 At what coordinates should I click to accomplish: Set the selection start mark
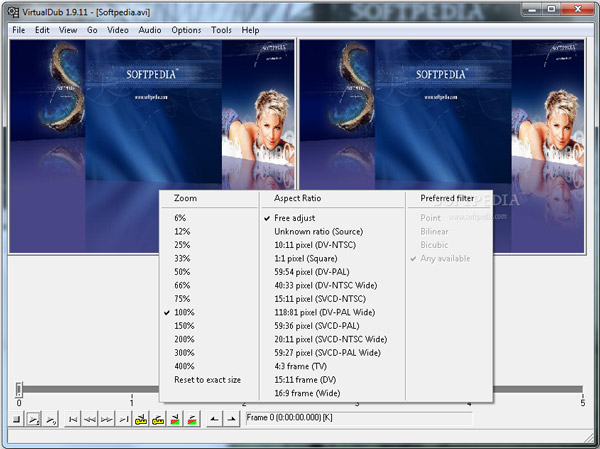click(214, 420)
